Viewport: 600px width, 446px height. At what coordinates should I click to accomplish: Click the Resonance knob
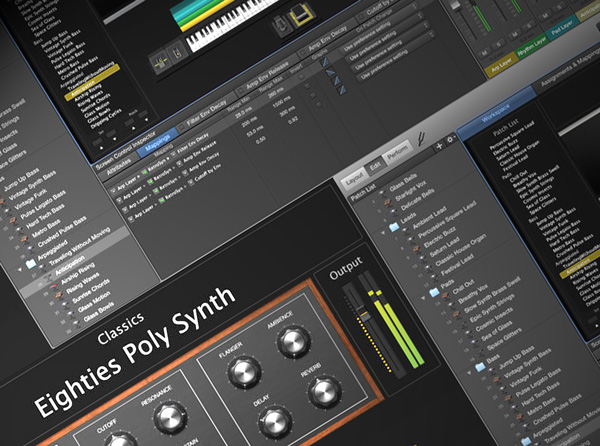[x=170, y=417]
